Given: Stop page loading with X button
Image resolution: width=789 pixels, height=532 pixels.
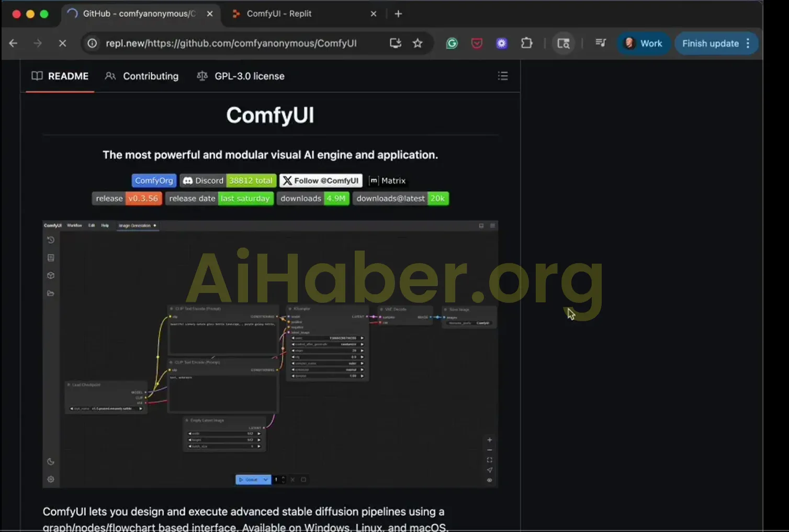Looking at the screenshot, I should tap(62, 43).
